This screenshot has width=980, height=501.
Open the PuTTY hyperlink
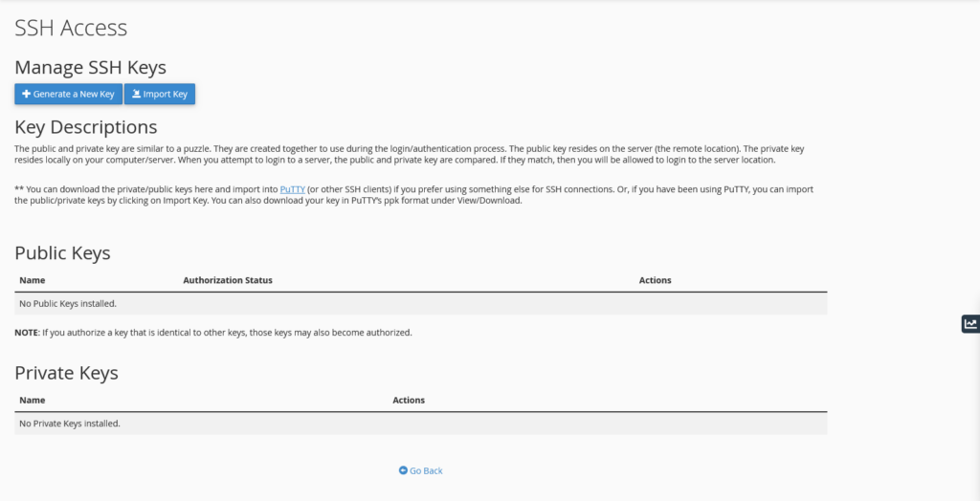[x=292, y=189]
